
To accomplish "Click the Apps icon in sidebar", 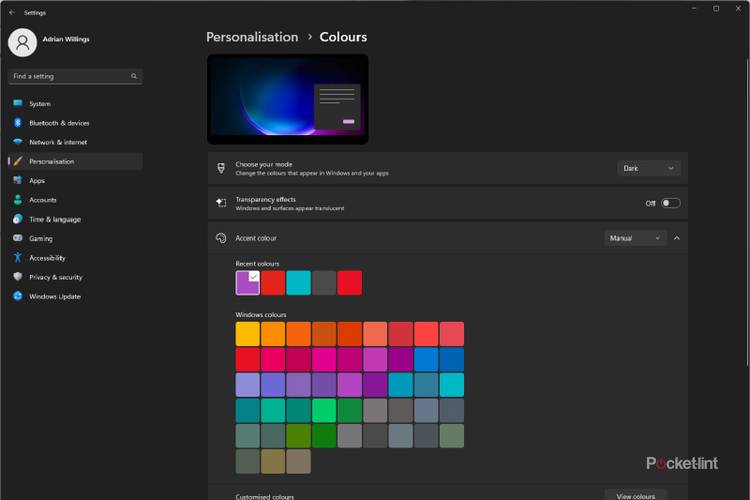I will pyautogui.click(x=18, y=181).
